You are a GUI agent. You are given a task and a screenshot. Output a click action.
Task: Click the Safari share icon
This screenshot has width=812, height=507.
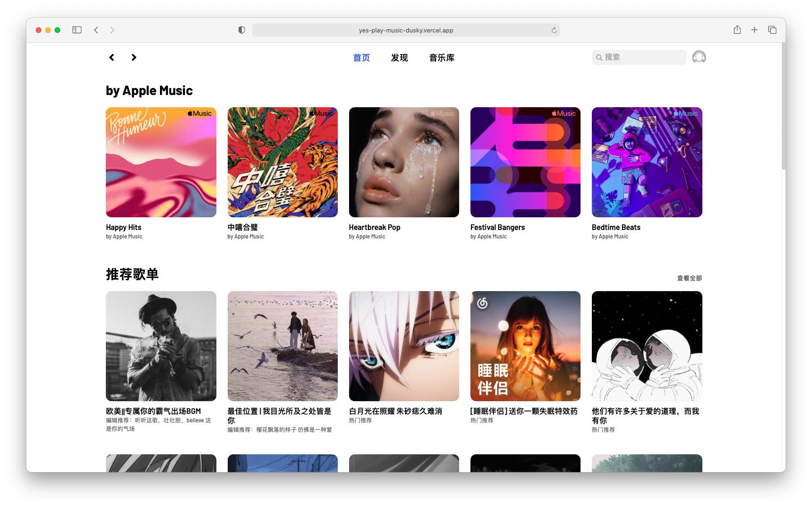[737, 30]
